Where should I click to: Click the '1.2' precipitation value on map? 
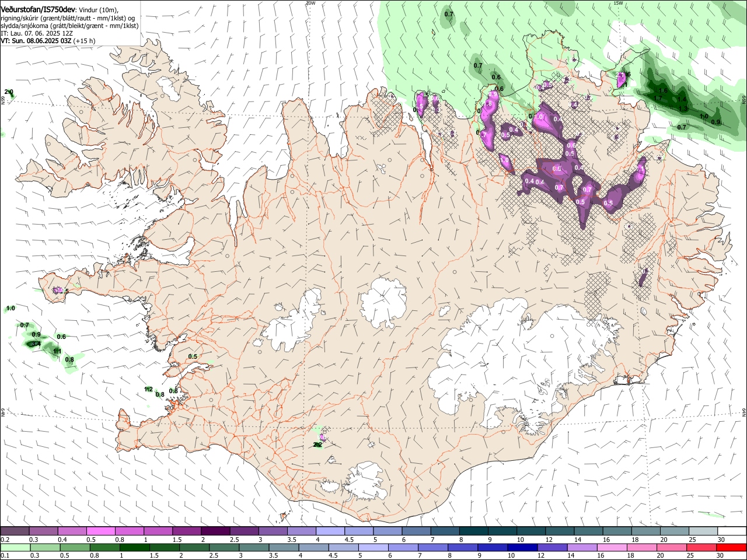(148, 389)
